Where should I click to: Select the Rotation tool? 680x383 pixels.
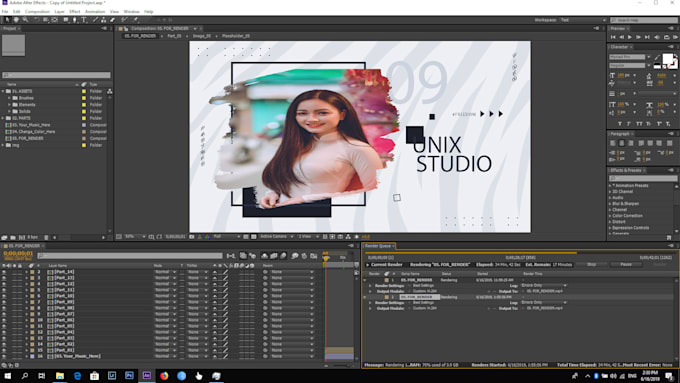pos(36,20)
